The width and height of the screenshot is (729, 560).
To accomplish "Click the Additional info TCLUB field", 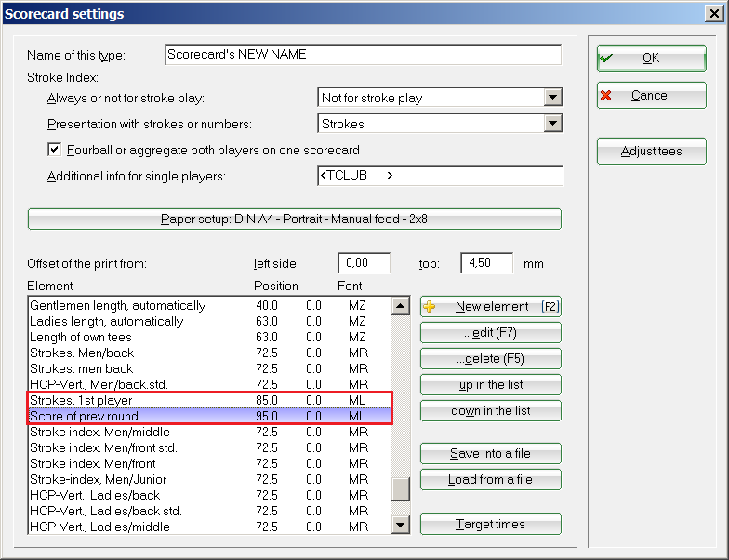I will [439, 176].
